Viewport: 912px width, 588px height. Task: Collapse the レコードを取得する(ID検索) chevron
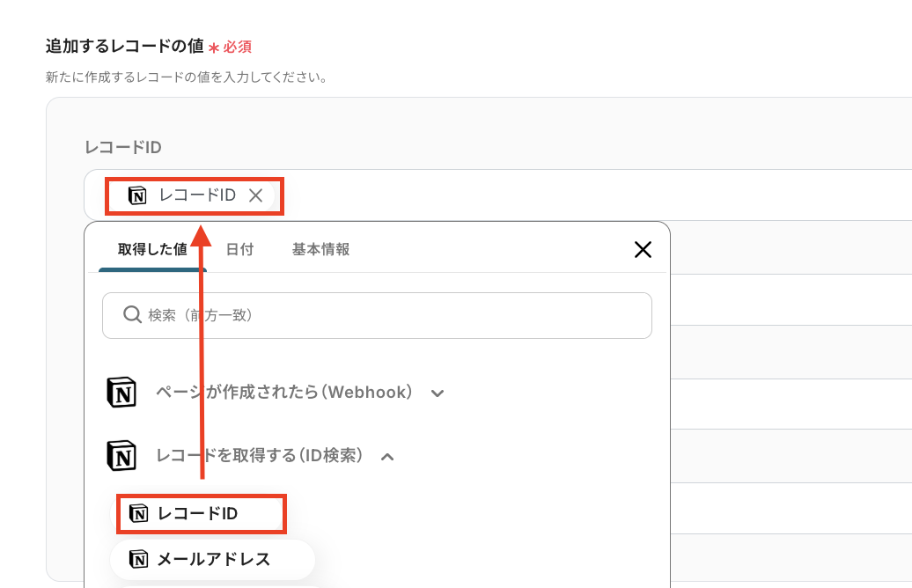pos(386,457)
